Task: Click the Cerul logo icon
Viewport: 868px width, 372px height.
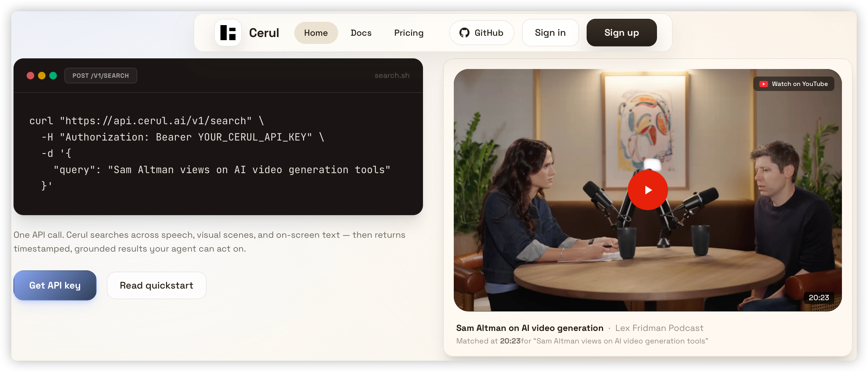Action: click(228, 33)
